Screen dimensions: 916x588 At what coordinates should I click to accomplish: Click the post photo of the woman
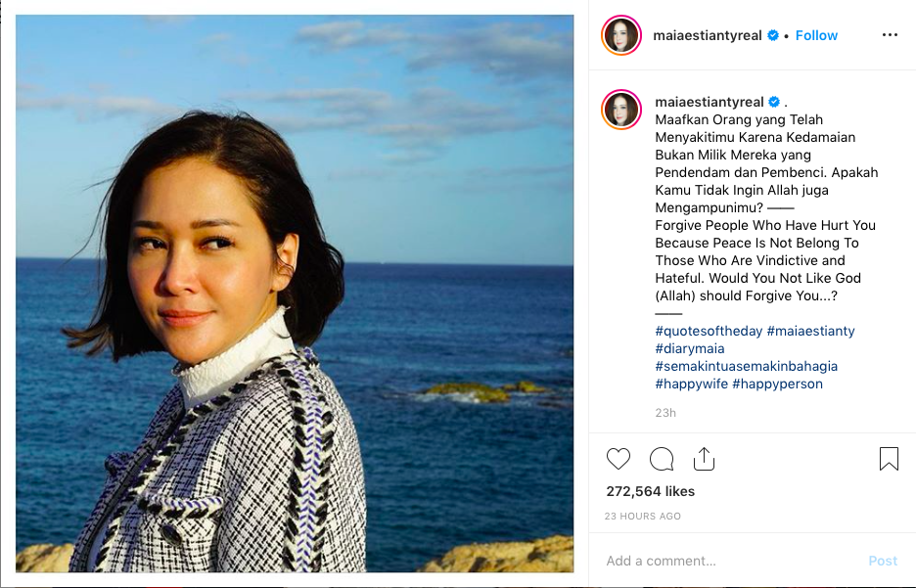pos(295,294)
